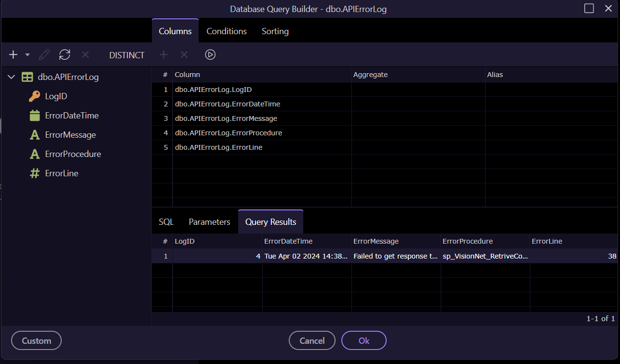Select row dbo.APIErrorLog.ErrorProcedure in columns grid

click(x=386, y=133)
